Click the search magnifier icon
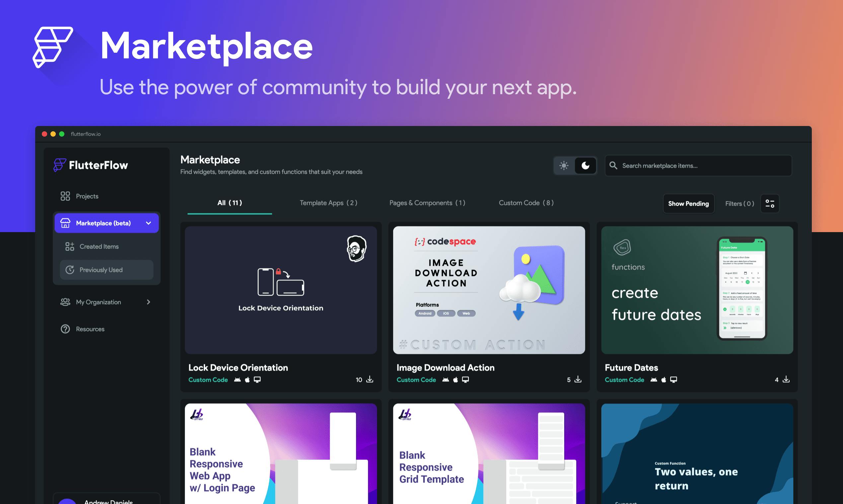 613,165
